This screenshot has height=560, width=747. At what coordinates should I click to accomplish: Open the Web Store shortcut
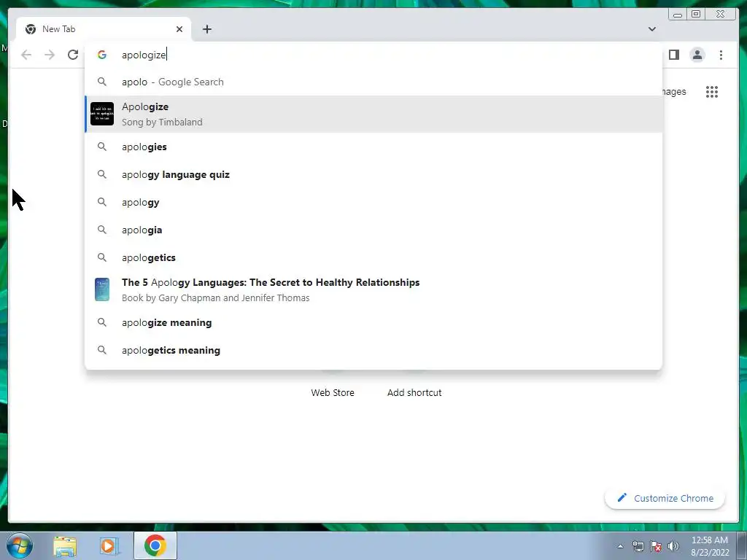tap(333, 392)
